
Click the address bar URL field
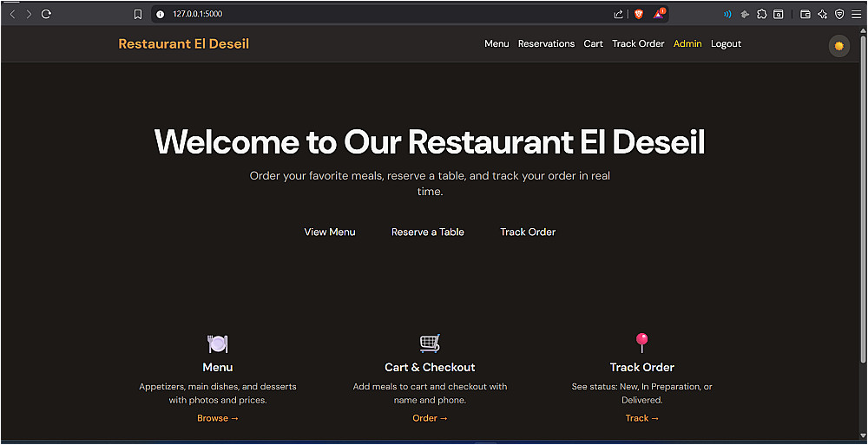387,15
